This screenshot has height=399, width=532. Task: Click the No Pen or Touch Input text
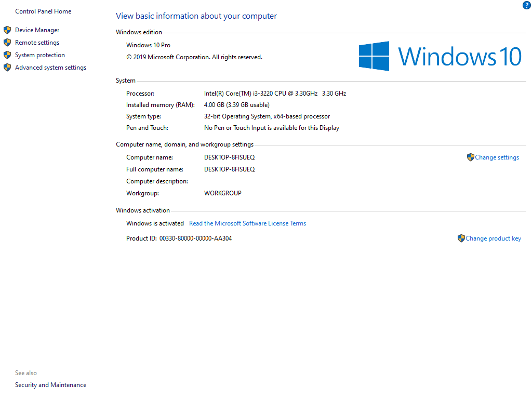(x=271, y=128)
